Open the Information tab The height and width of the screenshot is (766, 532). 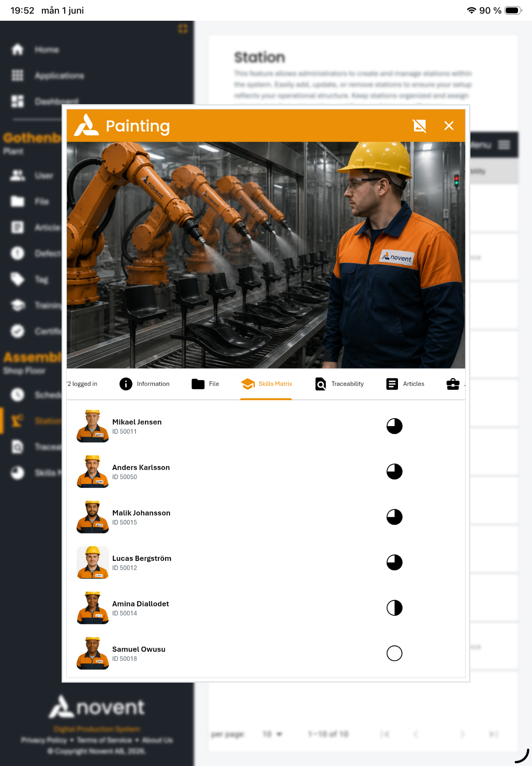coord(145,384)
